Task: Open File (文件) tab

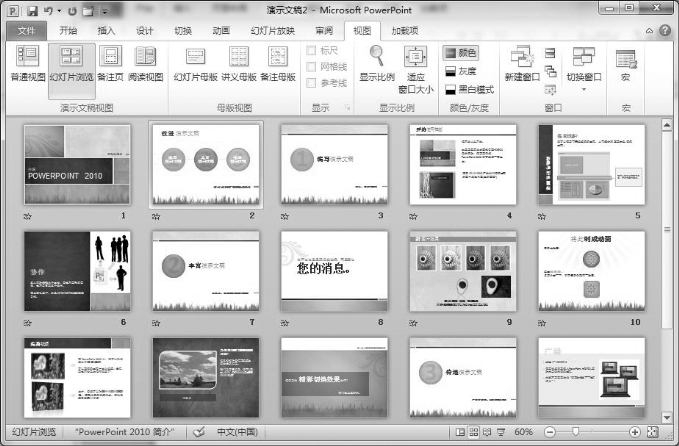Action: pyautogui.click(x=26, y=30)
